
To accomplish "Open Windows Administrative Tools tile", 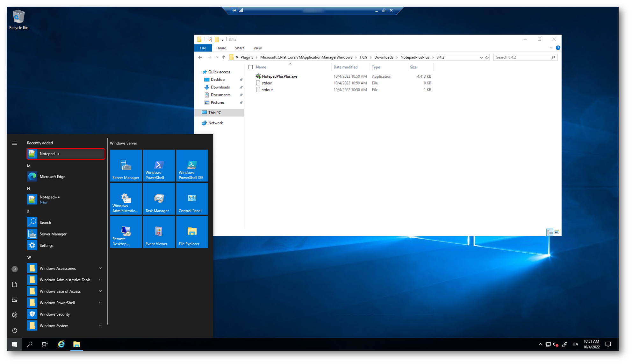I will coord(126,199).
